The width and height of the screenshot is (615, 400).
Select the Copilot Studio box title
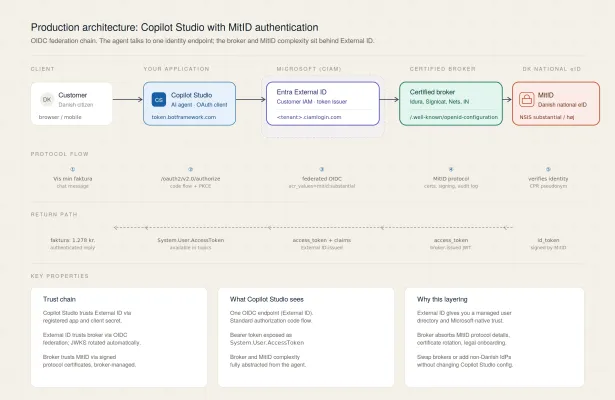tap(191, 95)
